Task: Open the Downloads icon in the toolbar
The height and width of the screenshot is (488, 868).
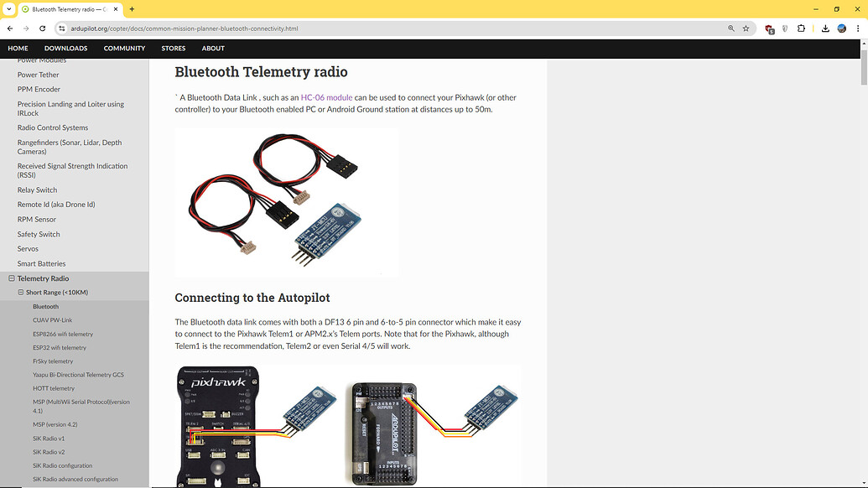Action: (825, 28)
